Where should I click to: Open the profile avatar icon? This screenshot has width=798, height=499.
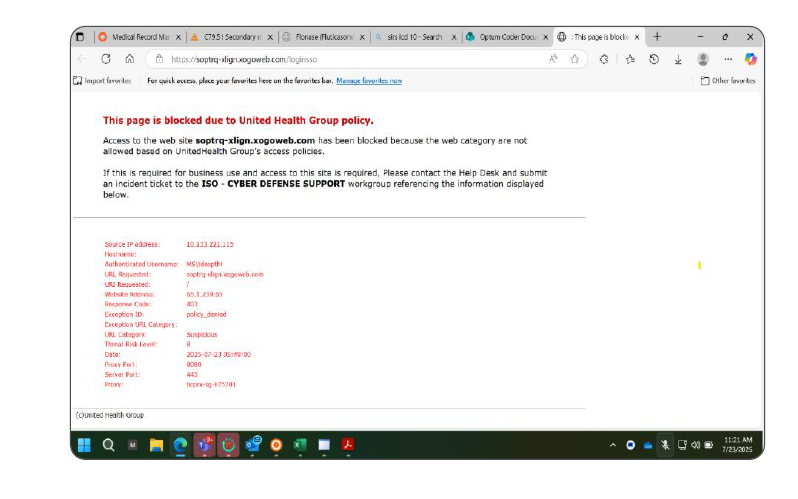click(703, 59)
